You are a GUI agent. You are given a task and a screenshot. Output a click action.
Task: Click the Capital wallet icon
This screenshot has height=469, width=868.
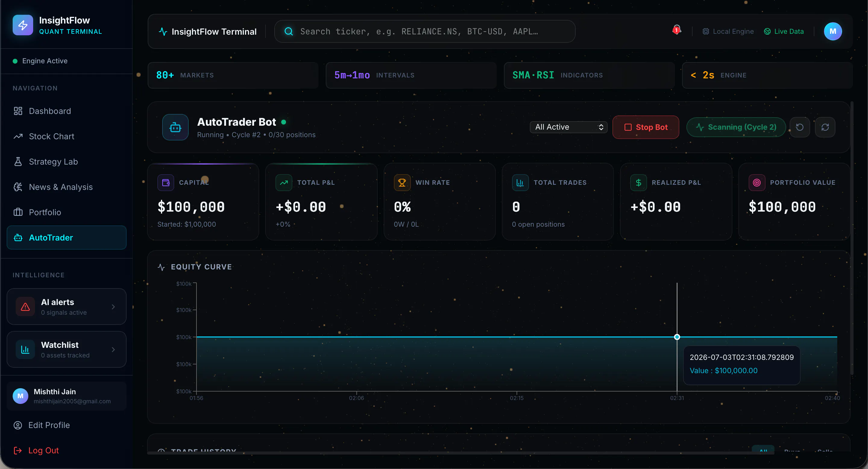(x=166, y=183)
